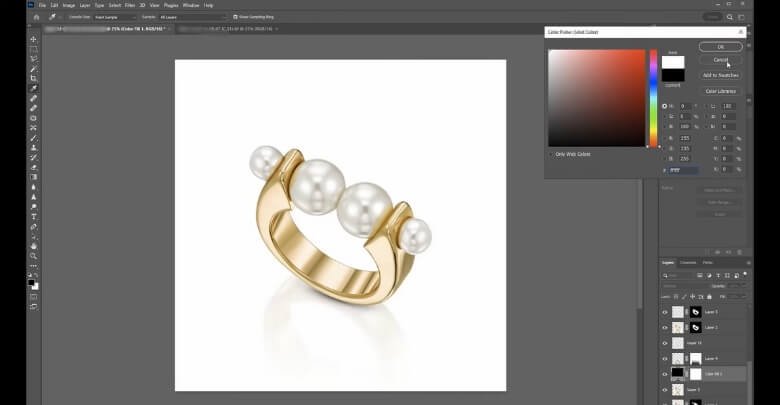Click the white new color swatch
Screen dimensions: 780x405
point(673,62)
